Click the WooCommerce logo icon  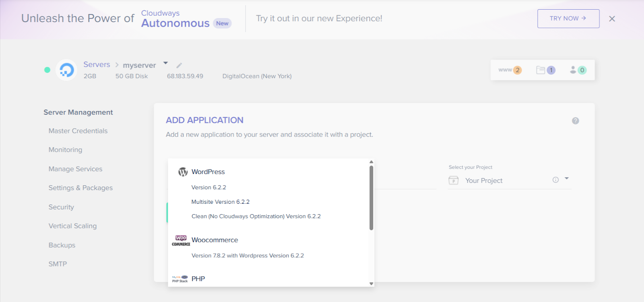(x=181, y=240)
